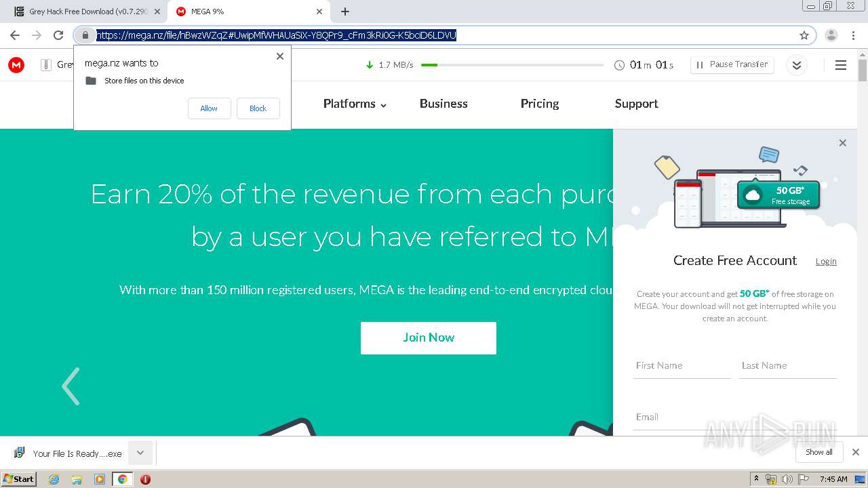
Task: Click the file type icon beside MEGA logo
Action: click(x=46, y=65)
